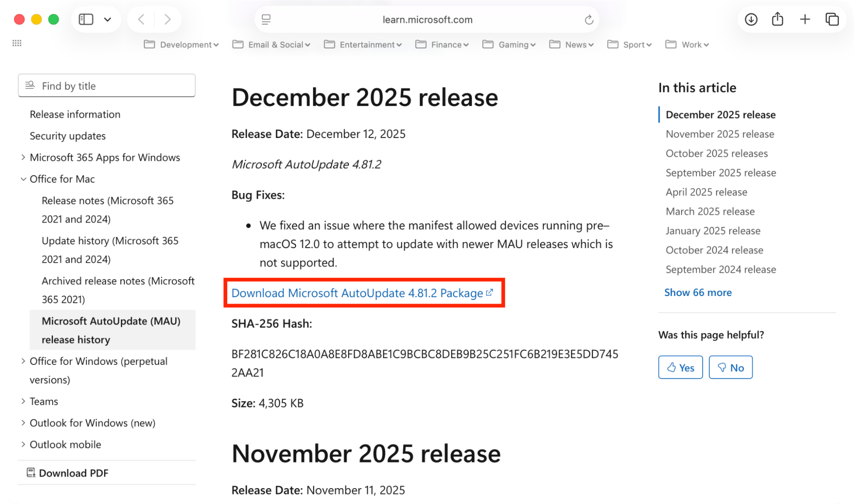This screenshot has height=504, width=854.
Task: Click the new tab plus icon
Action: [x=804, y=19]
